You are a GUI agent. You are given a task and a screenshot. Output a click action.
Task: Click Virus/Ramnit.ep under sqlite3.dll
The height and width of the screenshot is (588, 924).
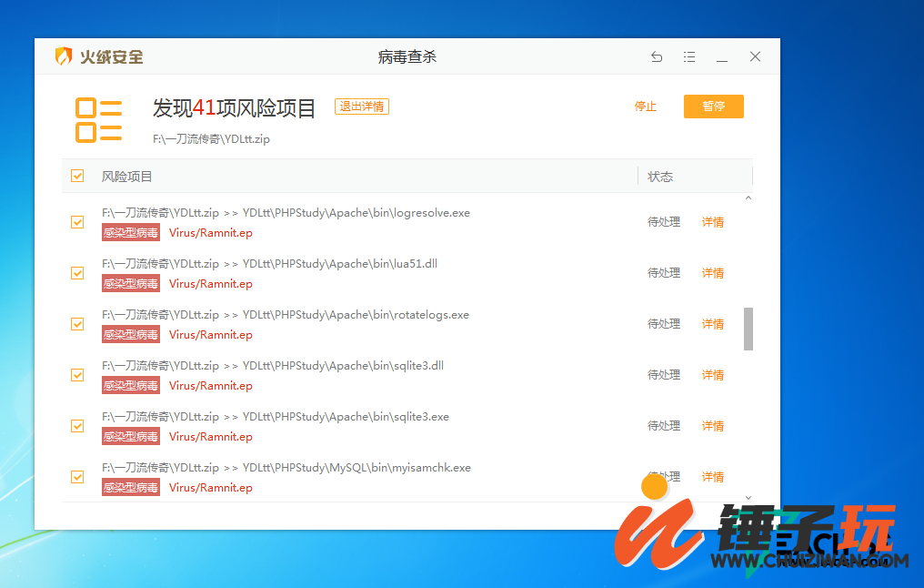point(210,386)
